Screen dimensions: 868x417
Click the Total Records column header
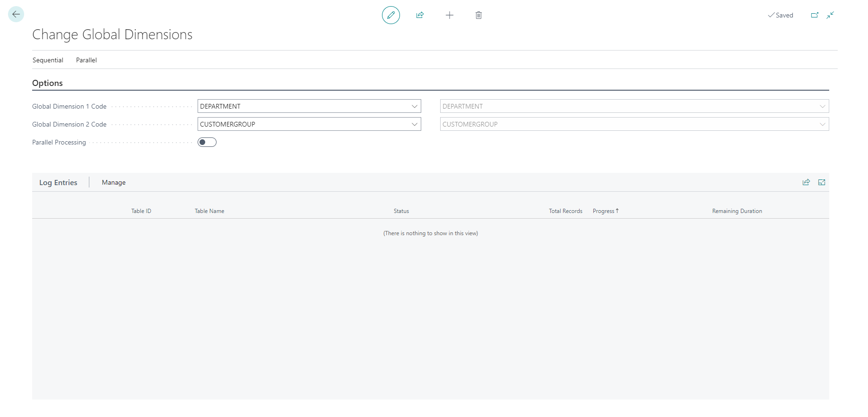pyautogui.click(x=565, y=211)
